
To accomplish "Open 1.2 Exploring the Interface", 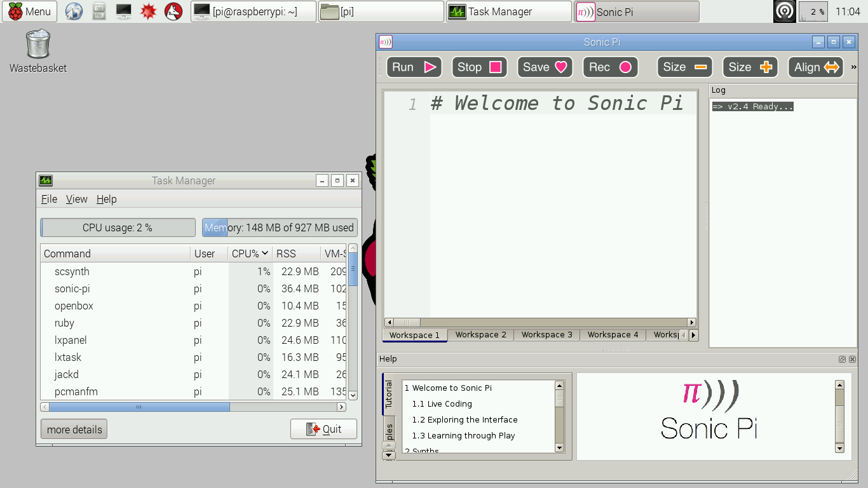I will (x=465, y=419).
